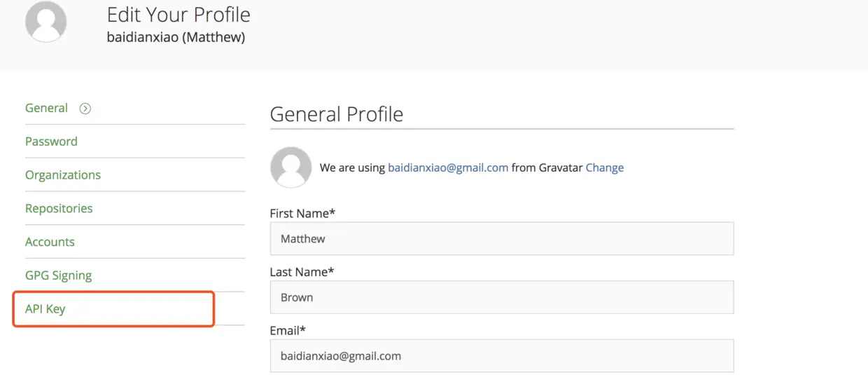Click the Gravatar avatar in General Profile

[x=290, y=168]
